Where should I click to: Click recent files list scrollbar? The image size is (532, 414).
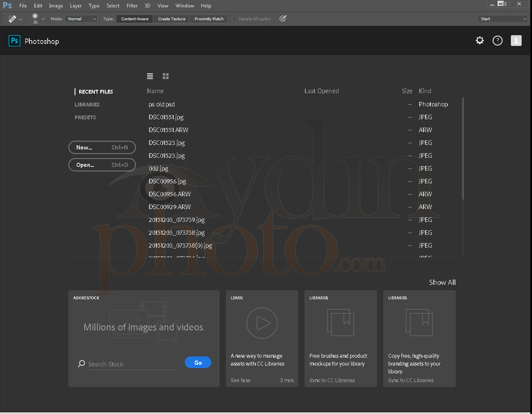pyautogui.click(x=463, y=149)
